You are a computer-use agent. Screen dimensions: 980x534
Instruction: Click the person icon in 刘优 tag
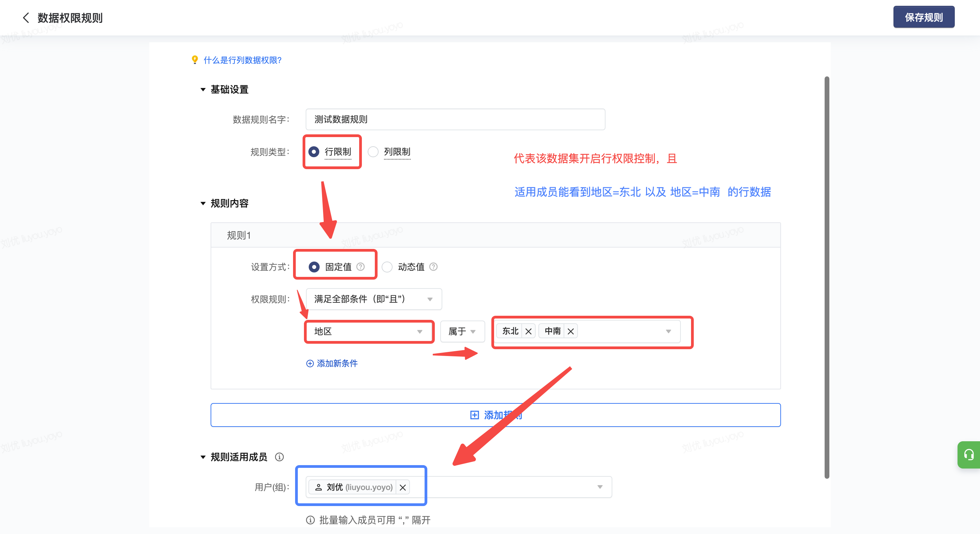(x=319, y=487)
